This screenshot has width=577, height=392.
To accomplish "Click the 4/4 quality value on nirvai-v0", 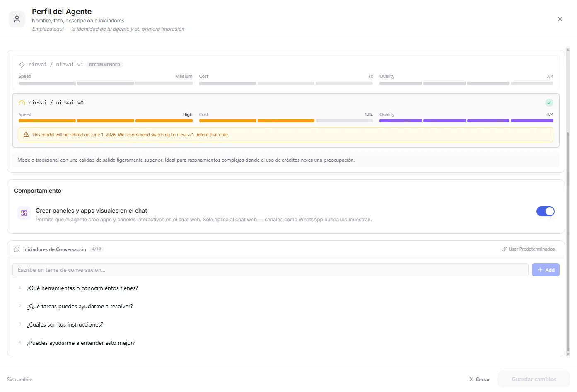I will click(550, 114).
